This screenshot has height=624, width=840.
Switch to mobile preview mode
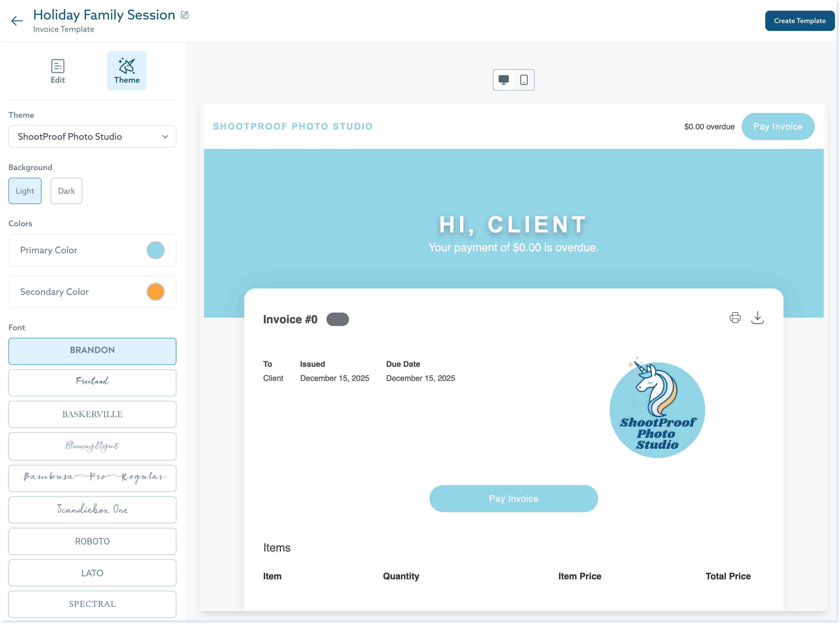click(x=524, y=80)
